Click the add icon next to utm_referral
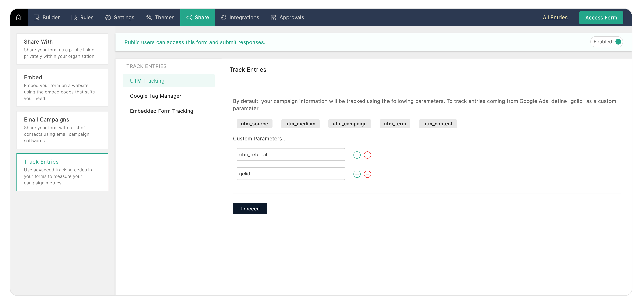Viewport: 644px width, 307px height. 357,155
